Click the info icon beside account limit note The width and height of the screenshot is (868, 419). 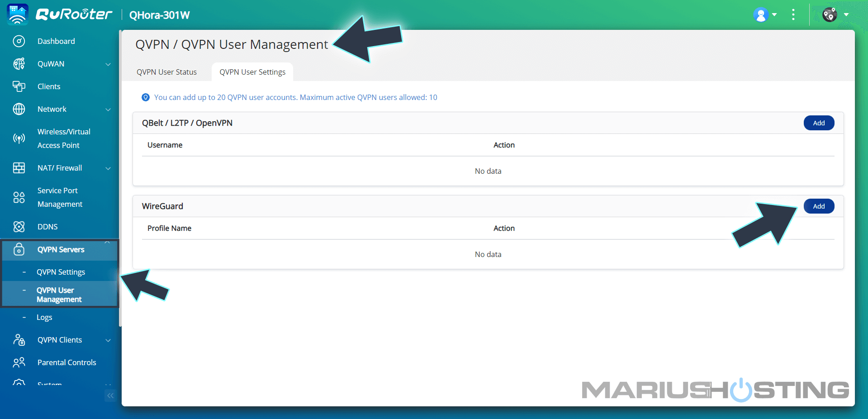pos(146,97)
